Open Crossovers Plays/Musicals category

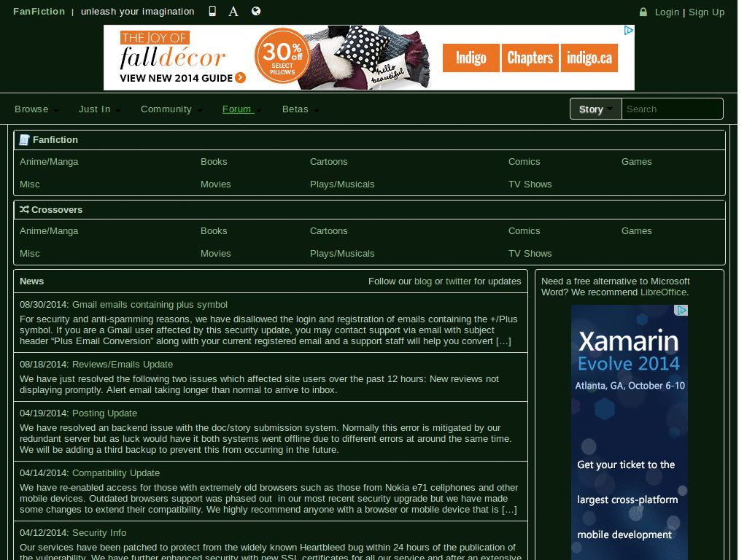point(342,254)
